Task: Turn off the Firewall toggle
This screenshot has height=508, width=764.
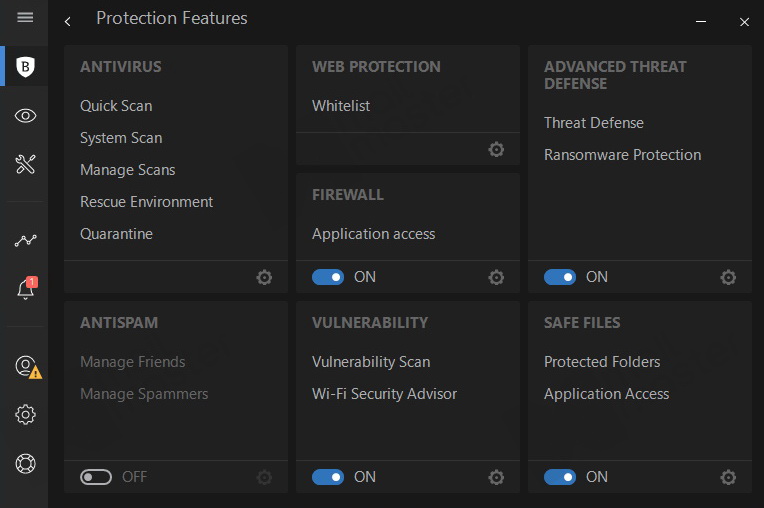Action: [328, 277]
